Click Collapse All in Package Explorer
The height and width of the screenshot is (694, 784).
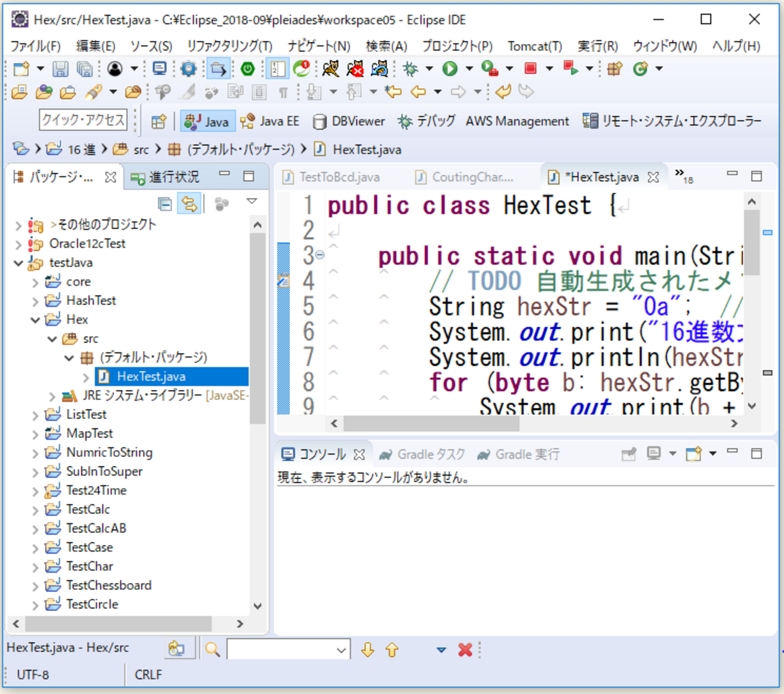tap(165, 204)
